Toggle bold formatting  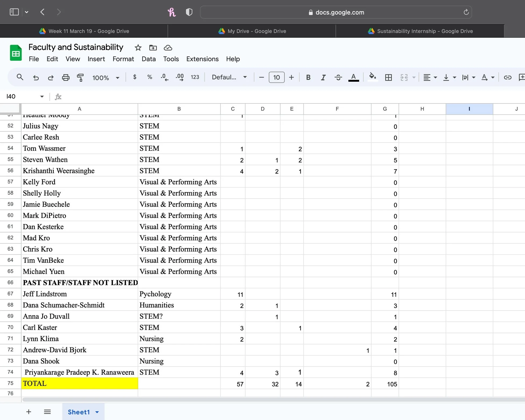point(308,77)
